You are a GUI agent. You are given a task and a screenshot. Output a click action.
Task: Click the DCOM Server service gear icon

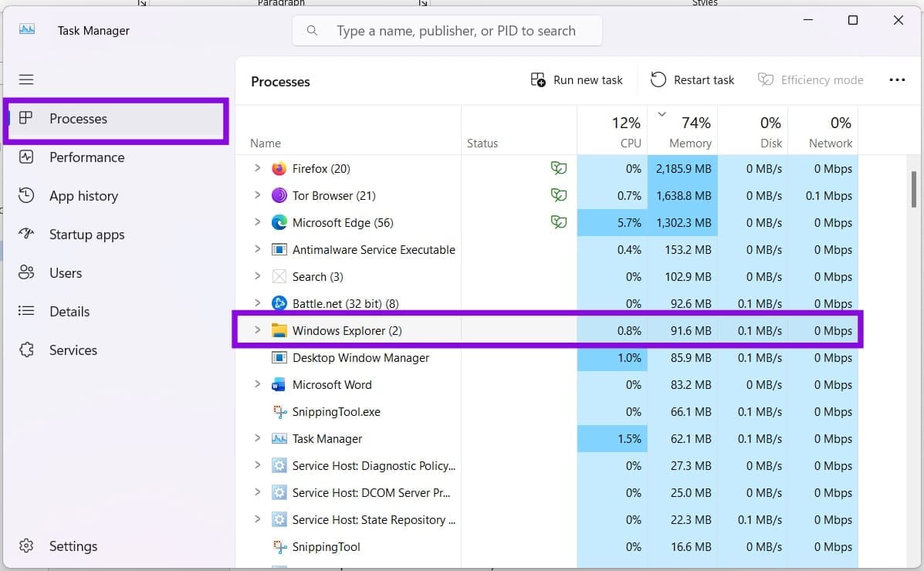279,492
